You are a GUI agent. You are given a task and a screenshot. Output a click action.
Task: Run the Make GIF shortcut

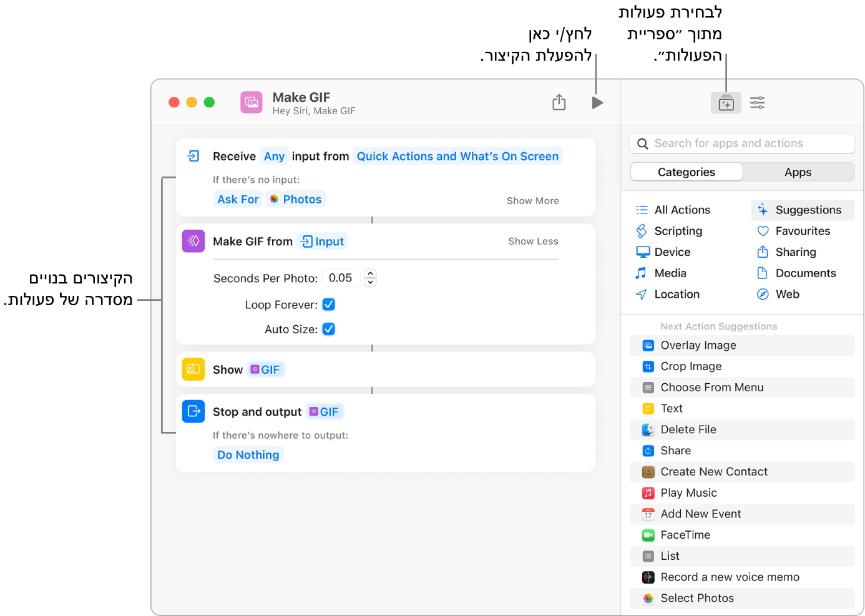pos(597,102)
